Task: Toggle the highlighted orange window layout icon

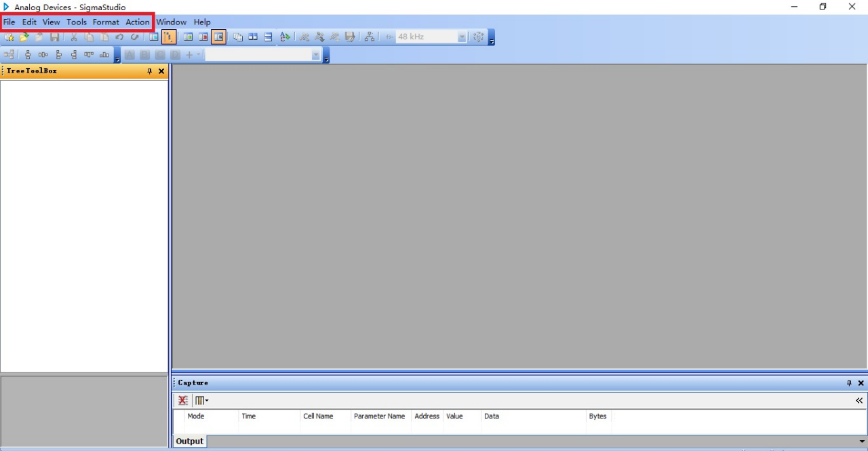Action: coord(218,37)
